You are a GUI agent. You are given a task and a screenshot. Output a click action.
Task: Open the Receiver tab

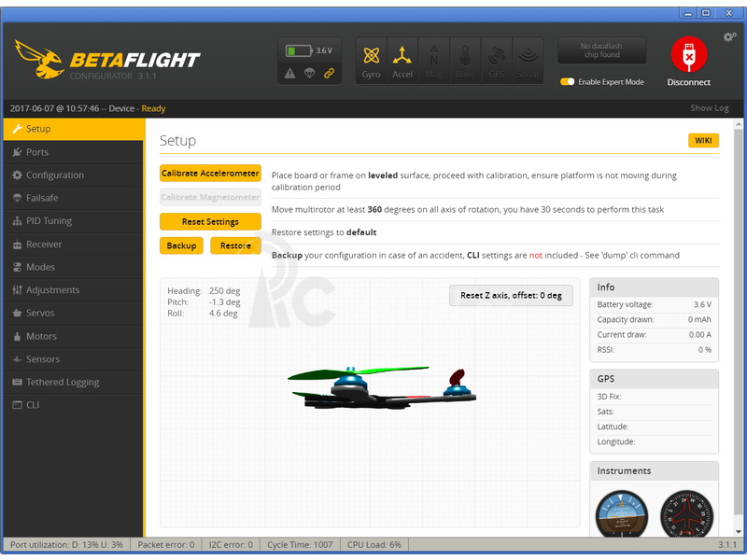coord(74,245)
